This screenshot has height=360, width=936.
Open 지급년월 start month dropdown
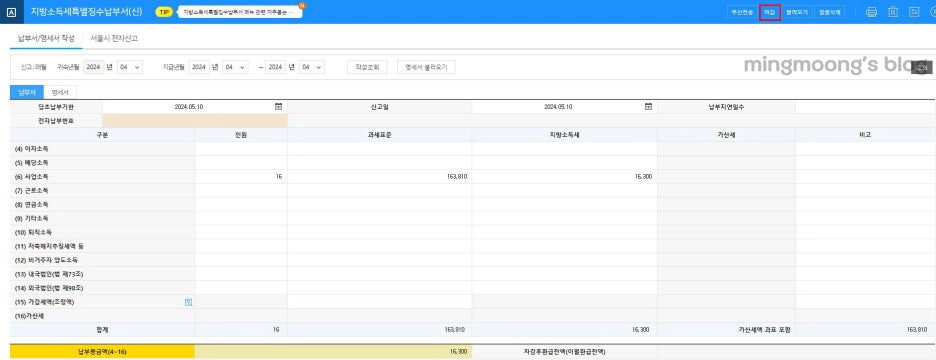235,67
